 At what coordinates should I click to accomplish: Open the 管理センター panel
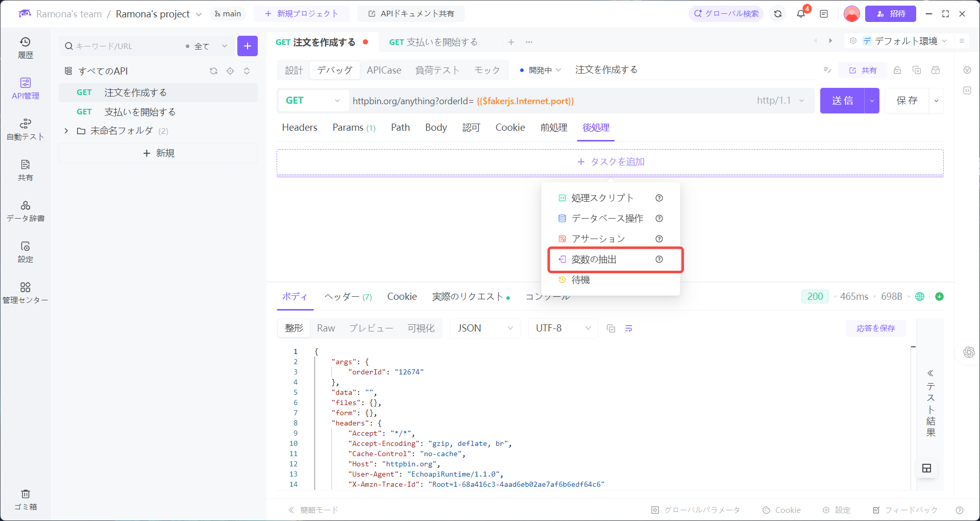coord(26,292)
